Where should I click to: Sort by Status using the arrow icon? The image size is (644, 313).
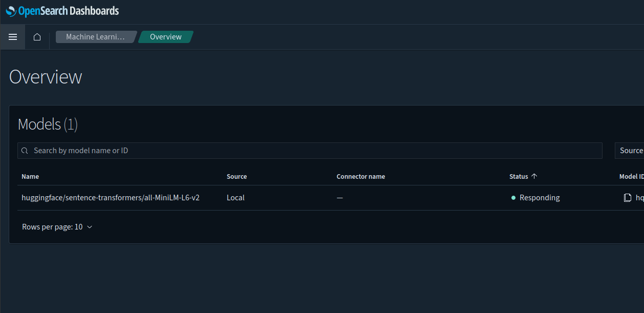click(534, 176)
